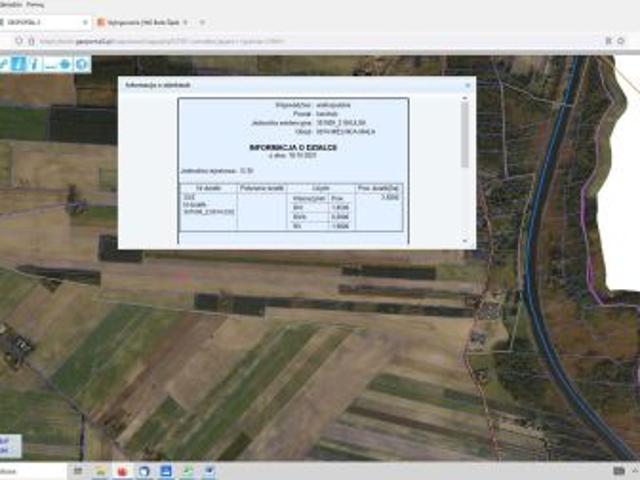Open the blue square taskbar app
Screen dimensions: 640x480
(166, 471)
